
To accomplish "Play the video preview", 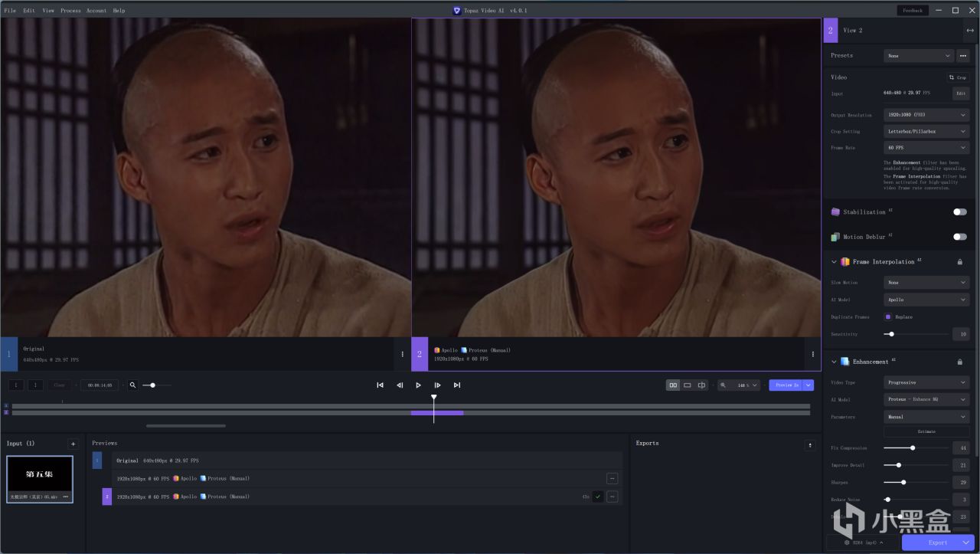I will point(418,385).
